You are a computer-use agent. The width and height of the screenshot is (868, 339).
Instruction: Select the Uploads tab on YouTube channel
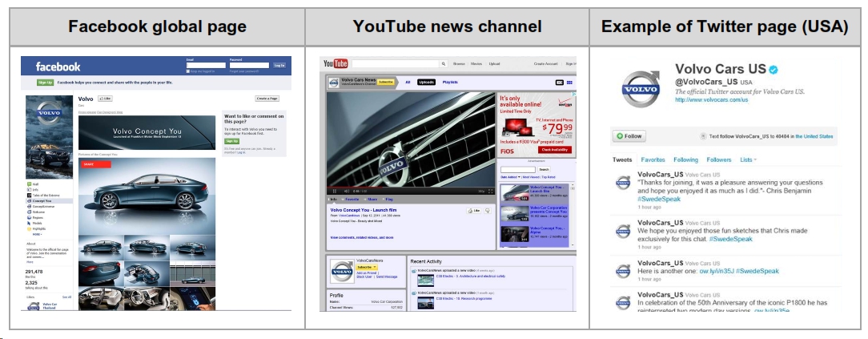(x=427, y=82)
